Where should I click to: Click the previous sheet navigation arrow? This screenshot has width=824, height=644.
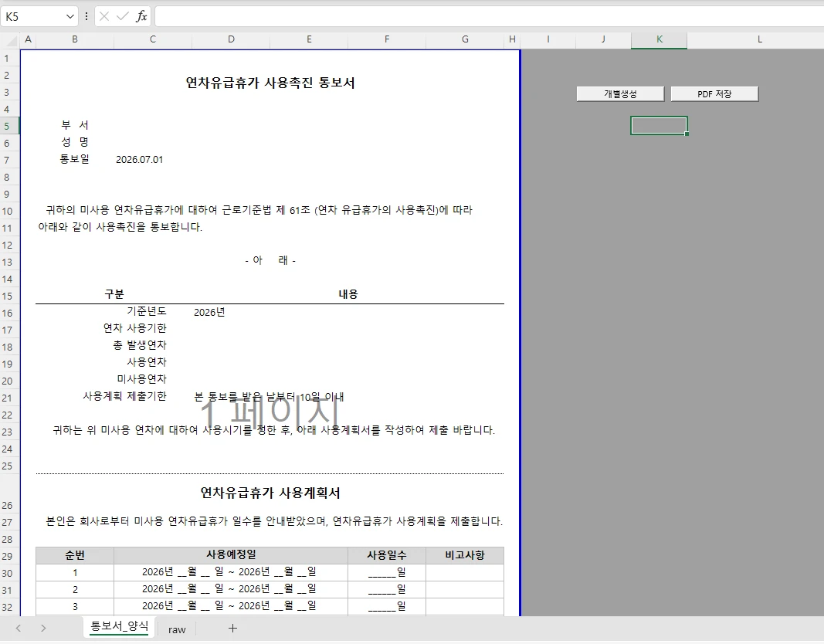[x=19, y=629]
